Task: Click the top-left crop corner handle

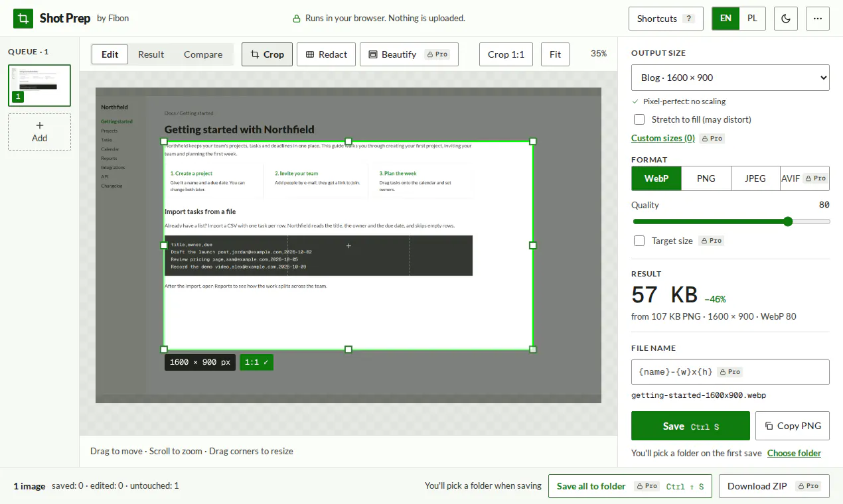Action: [x=165, y=141]
